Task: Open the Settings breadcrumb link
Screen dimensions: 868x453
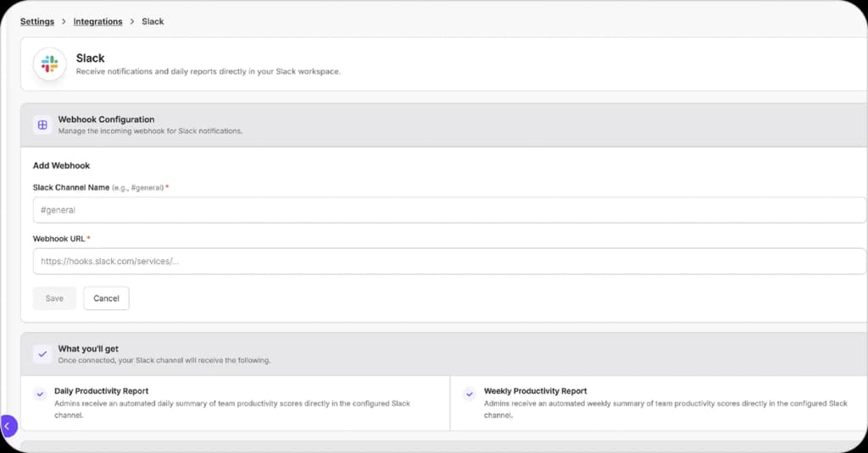Action: pyautogui.click(x=37, y=21)
